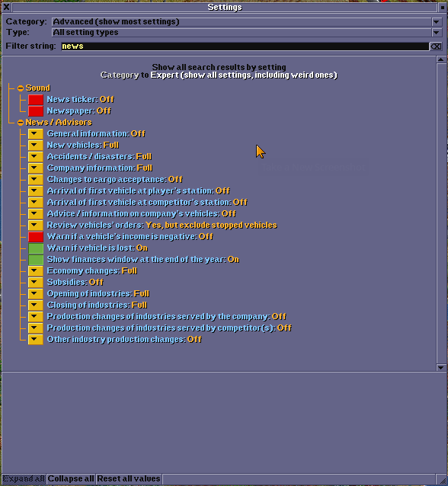Turn off Show finances window at year end
The height and width of the screenshot is (486, 448).
36,260
